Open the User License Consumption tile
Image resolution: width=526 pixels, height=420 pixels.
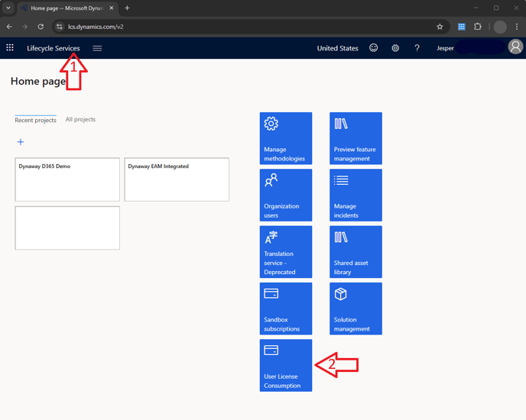pos(286,365)
